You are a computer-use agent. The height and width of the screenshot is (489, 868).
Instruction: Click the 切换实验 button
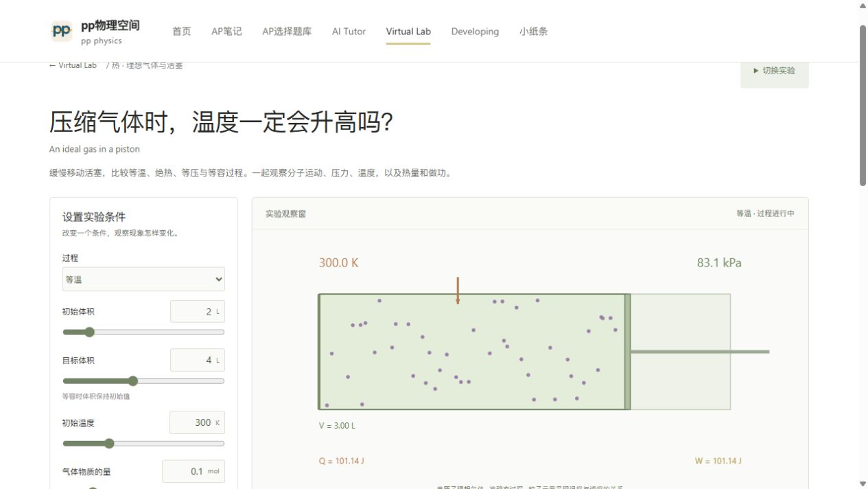pyautogui.click(x=775, y=71)
